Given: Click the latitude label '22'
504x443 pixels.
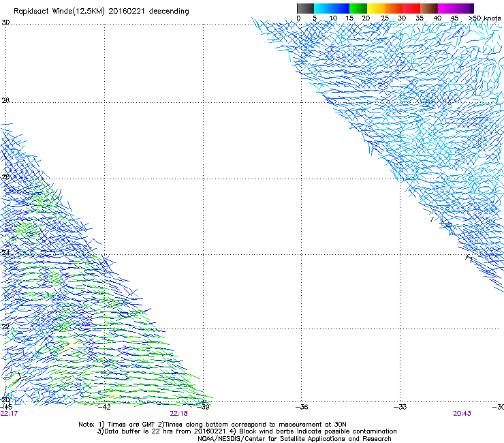Looking at the screenshot, I should click(x=5, y=326).
